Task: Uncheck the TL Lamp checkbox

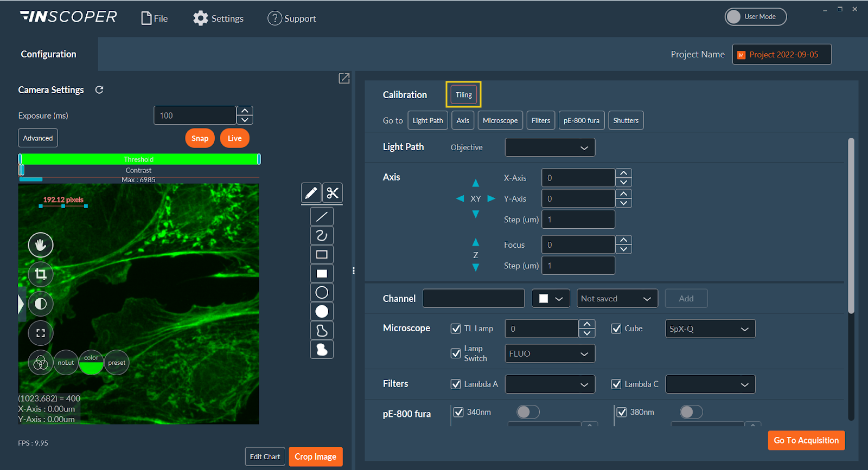Action: tap(456, 329)
